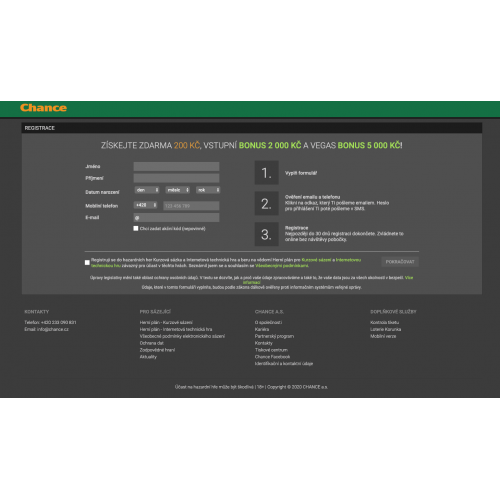This screenshot has width=500, height=500.
Task: Tick the 'Registruji se do hazardních her' checkbox
Action: pos(87,263)
